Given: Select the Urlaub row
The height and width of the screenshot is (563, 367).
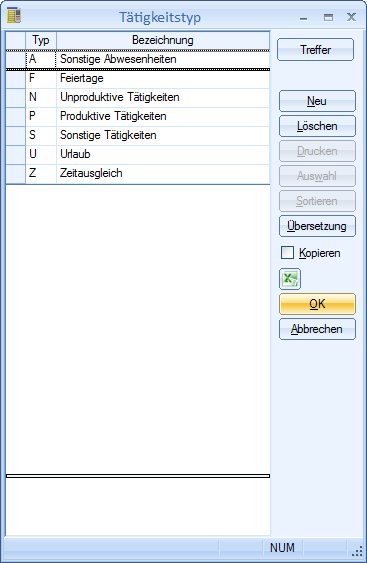Looking at the screenshot, I should click(138, 154).
